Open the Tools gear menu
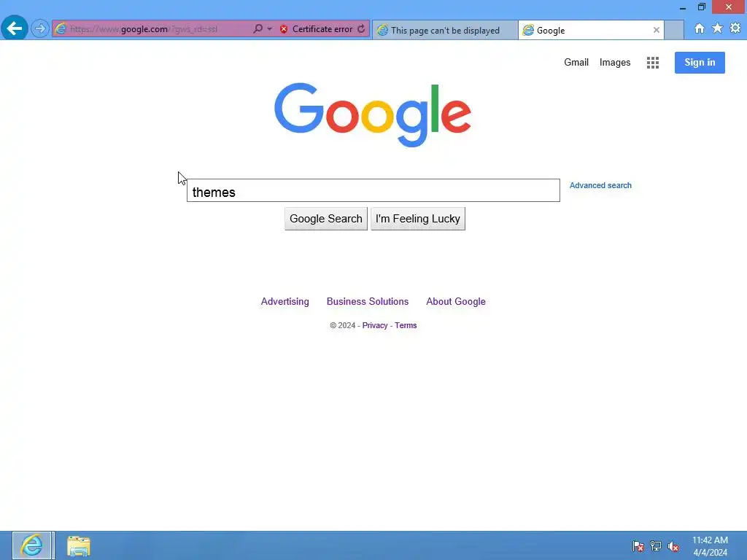The image size is (747, 560). 735,28
